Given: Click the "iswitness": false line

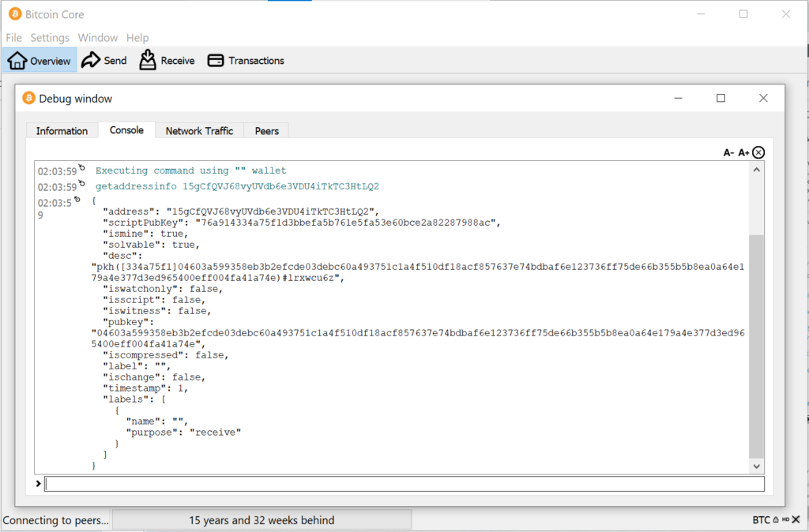Looking at the screenshot, I should point(157,311).
